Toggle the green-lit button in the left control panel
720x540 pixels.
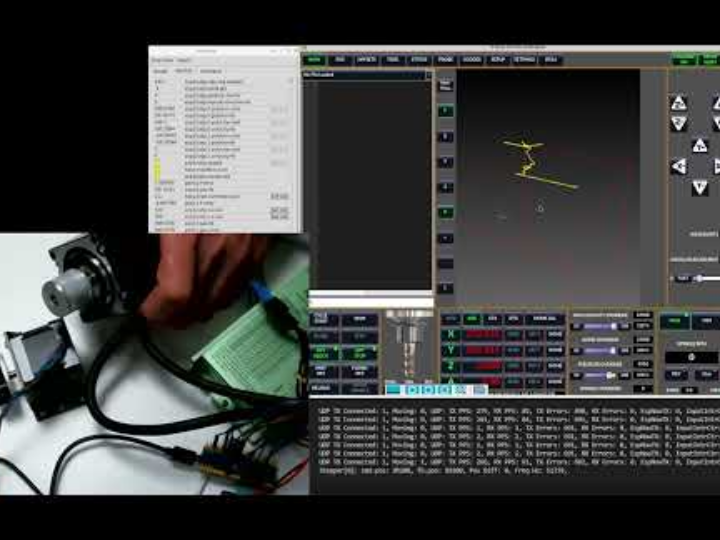[x=321, y=353]
